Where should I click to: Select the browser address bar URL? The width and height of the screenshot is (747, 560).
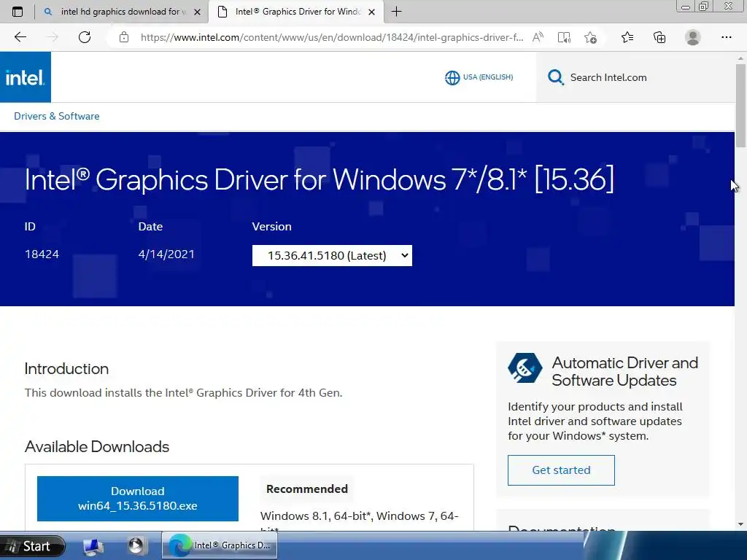point(332,37)
